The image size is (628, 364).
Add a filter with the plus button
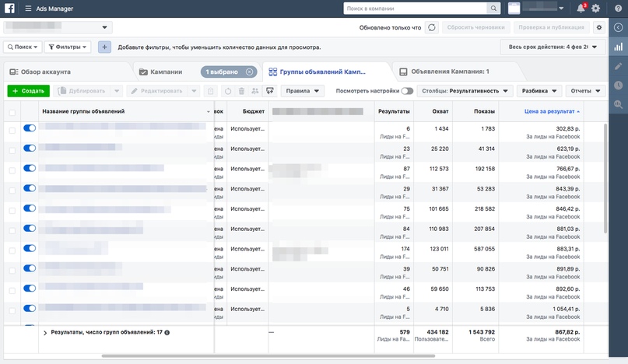pos(104,47)
